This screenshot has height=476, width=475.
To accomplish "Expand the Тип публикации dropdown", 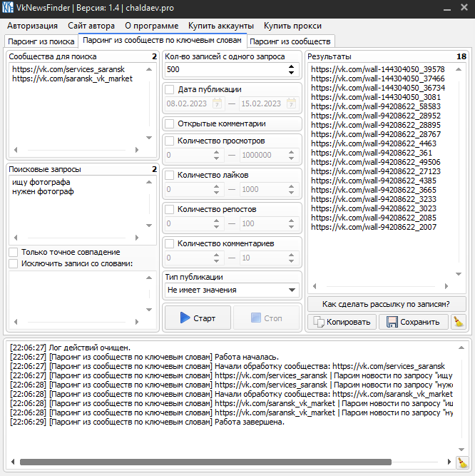I will (292, 290).
